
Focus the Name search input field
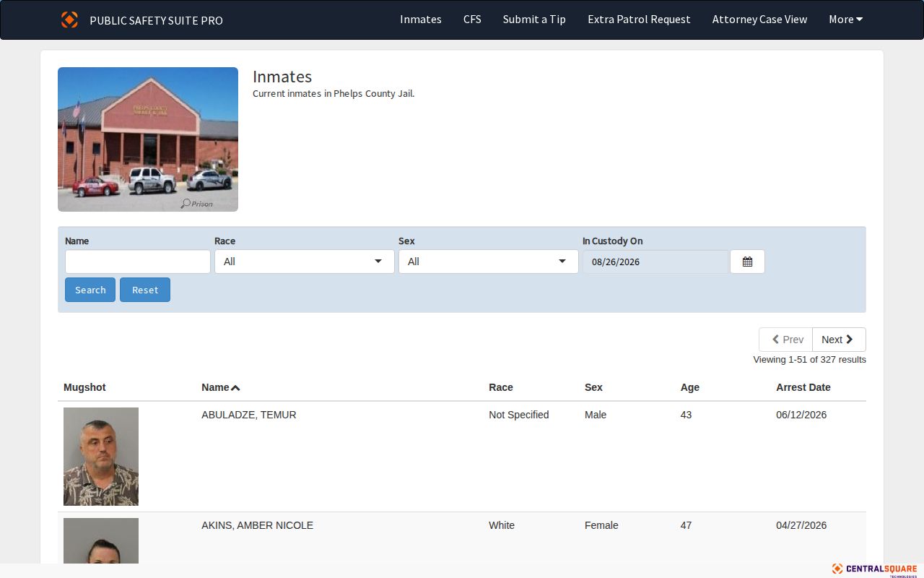pyautogui.click(x=138, y=262)
